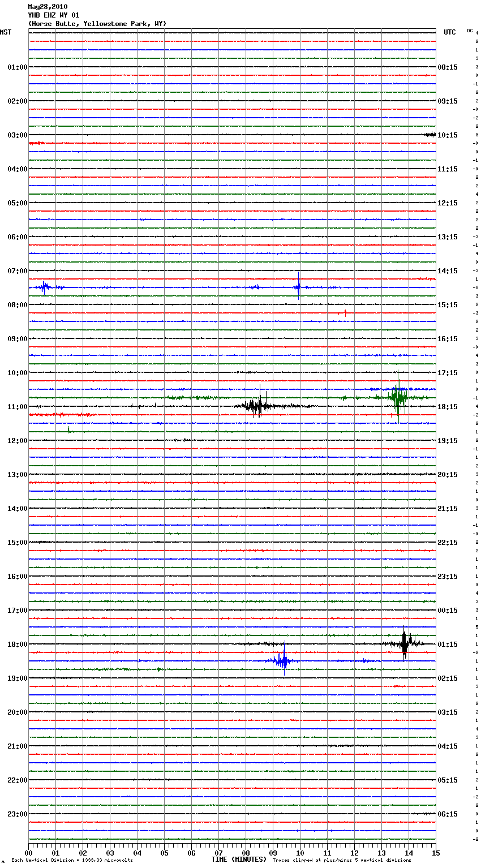Click the TIME (MINUTES) axis title

pyautogui.click(x=239, y=860)
